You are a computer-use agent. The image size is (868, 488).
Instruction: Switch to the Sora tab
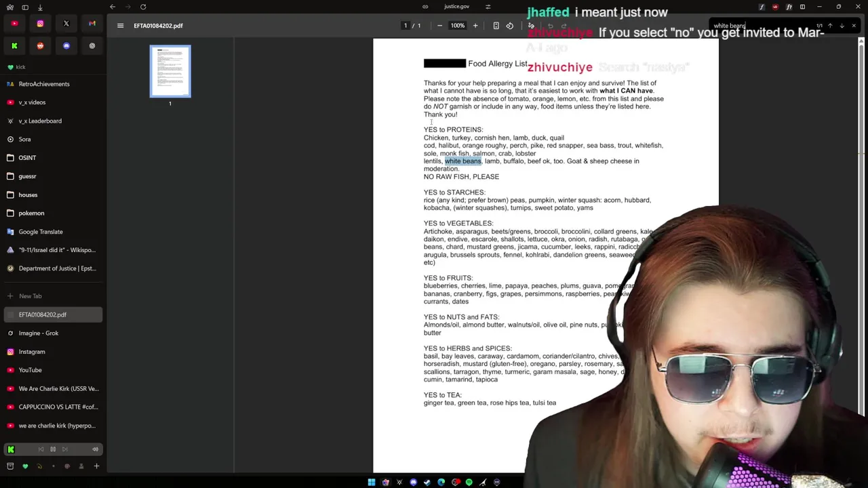click(53, 139)
